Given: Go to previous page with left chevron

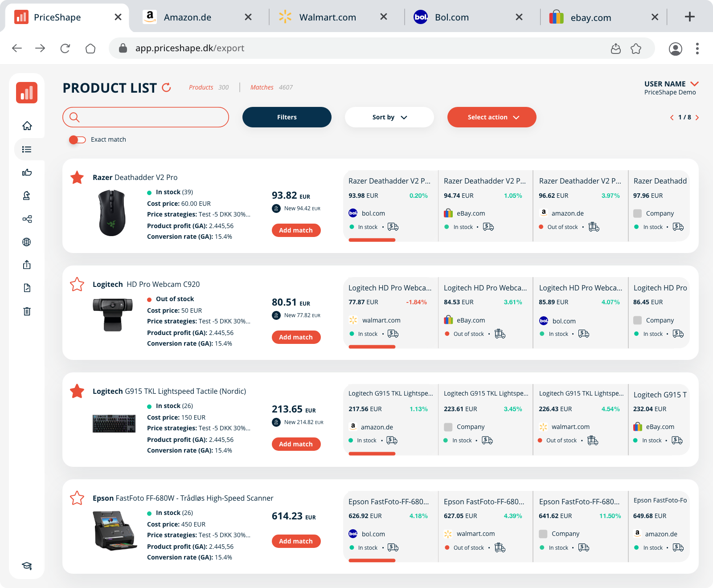Looking at the screenshot, I should pyautogui.click(x=672, y=118).
